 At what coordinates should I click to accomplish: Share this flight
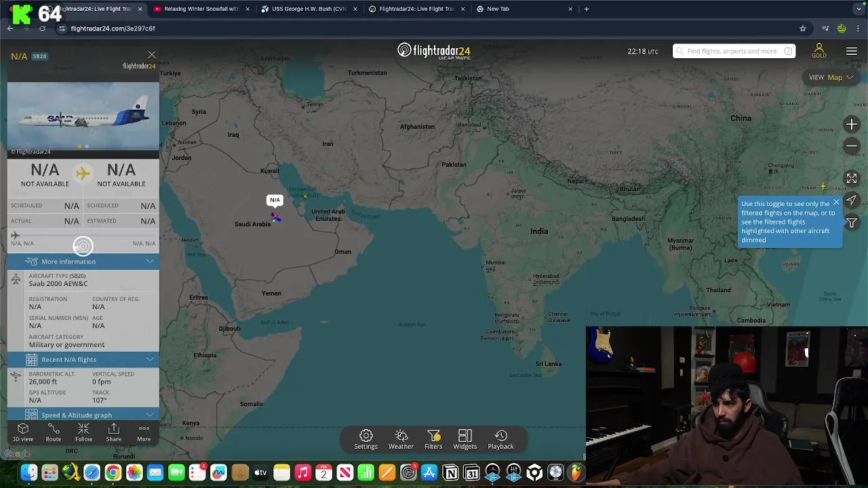coord(114,432)
